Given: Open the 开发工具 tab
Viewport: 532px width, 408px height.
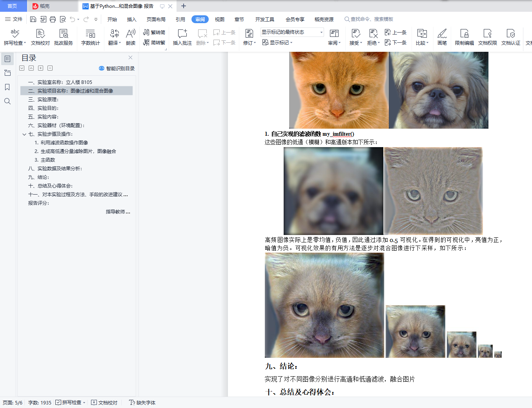Looking at the screenshot, I should 265,19.
